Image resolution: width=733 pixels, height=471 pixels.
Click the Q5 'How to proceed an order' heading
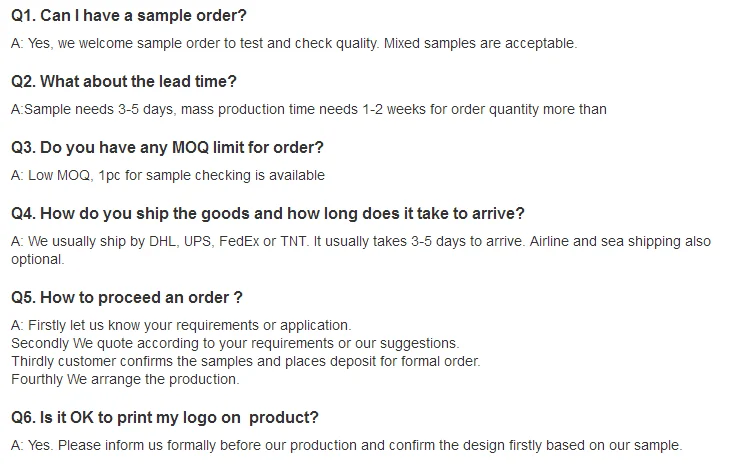pyautogui.click(x=126, y=298)
